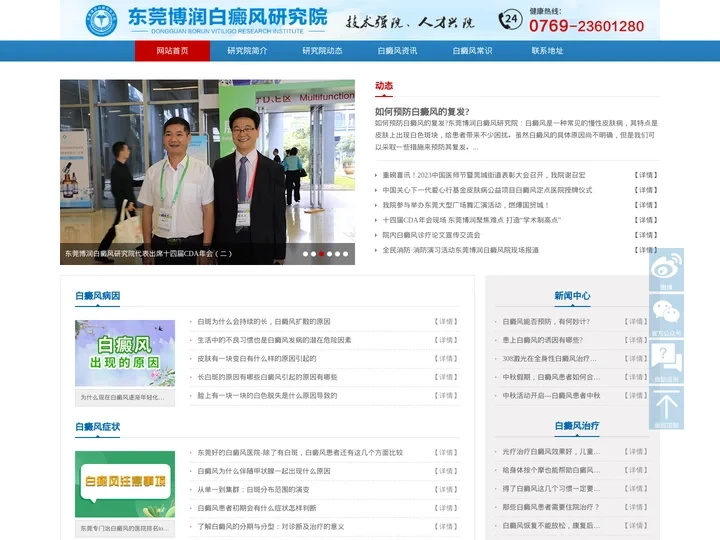This screenshot has height=540, width=720.
Task: Select the second carousel dot
Action: tap(313, 254)
